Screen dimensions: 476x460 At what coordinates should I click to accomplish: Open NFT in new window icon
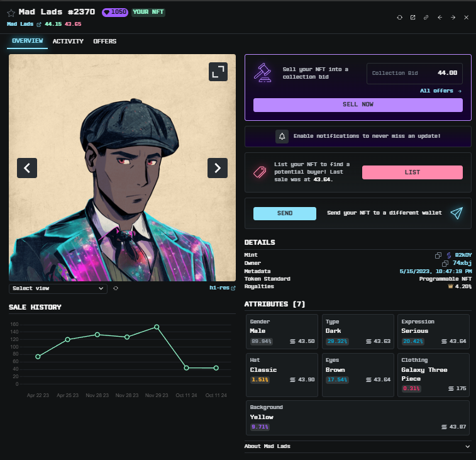tap(413, 18)
